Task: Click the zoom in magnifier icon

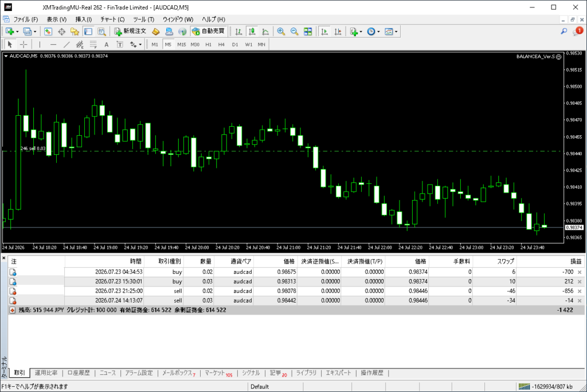Action: coord(281,32)
